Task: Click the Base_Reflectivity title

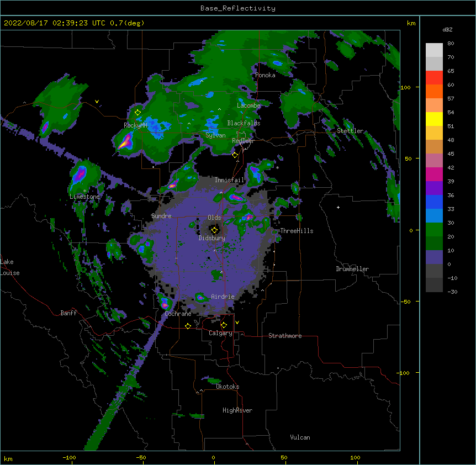Action: click(238, 8)
